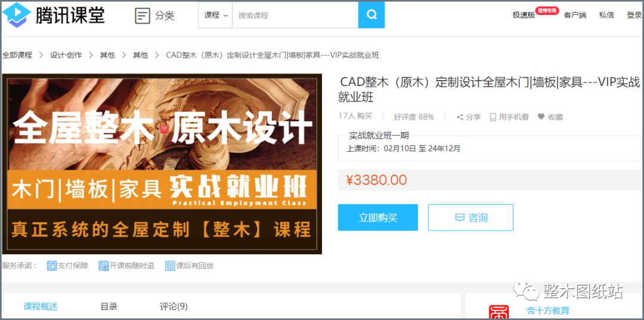Click the 支付保障 guarantee icon
Image resolution: width=644 pixels, height=320 pixels.
[52, 266]
